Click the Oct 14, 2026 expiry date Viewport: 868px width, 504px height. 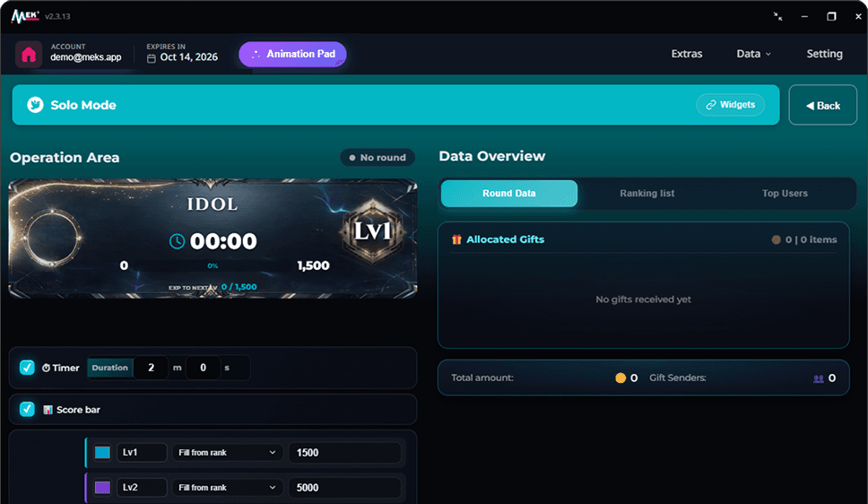pos(189,57)
